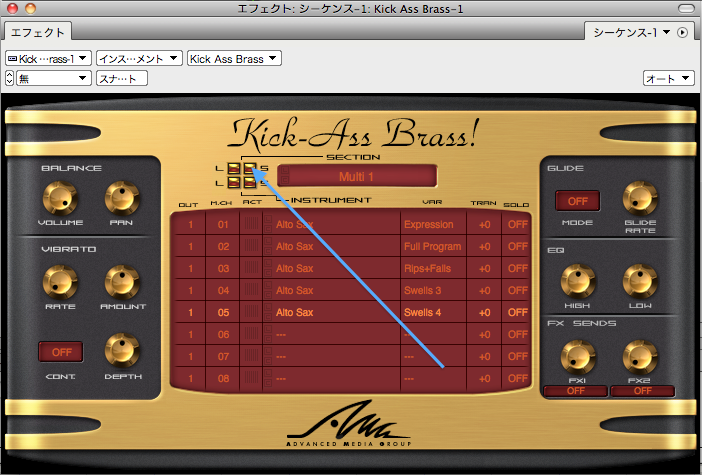Click the L load icon in row 01

[268, 219]
